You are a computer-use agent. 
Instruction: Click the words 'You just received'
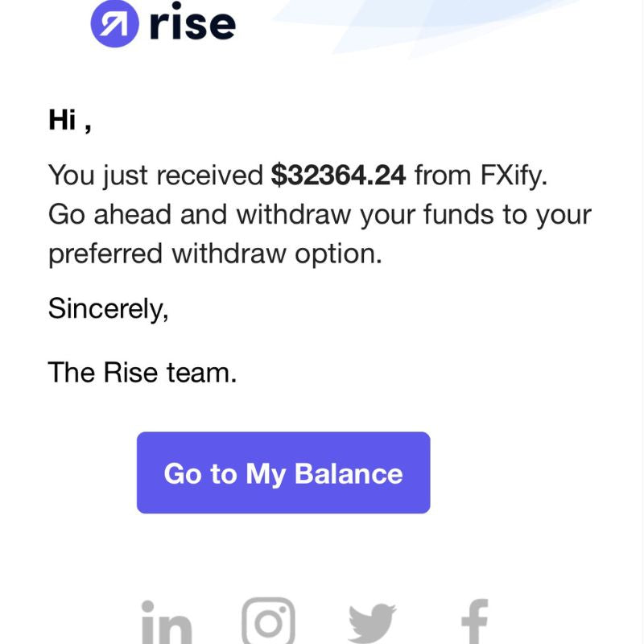point(156,175)
